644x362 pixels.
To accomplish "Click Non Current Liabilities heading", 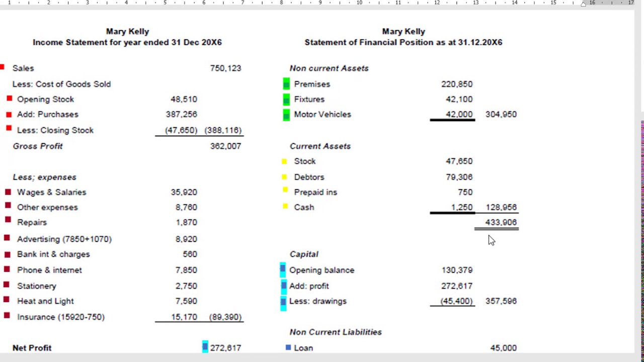I will pyautogui.click(x=336, y=332).
